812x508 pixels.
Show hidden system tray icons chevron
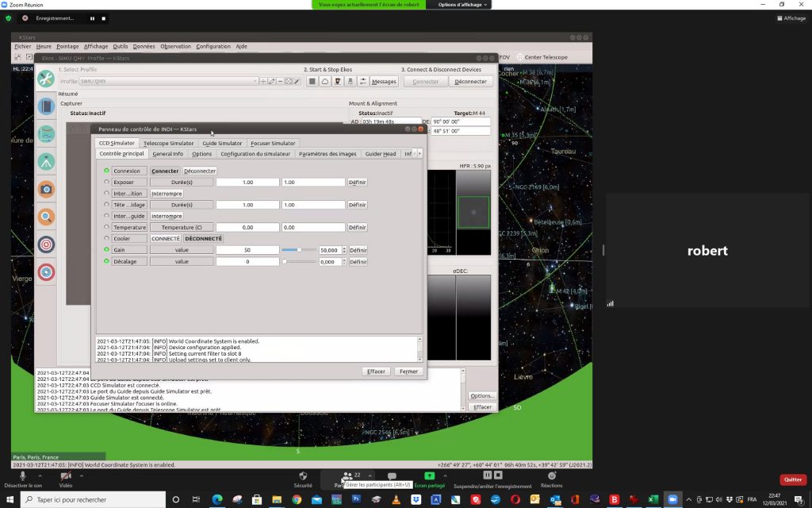tap(689, 500)
